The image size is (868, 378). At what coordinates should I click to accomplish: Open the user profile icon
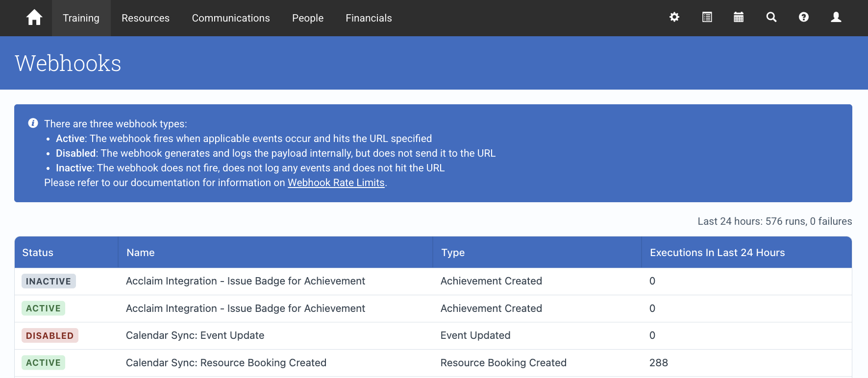(x=836, y=17)
